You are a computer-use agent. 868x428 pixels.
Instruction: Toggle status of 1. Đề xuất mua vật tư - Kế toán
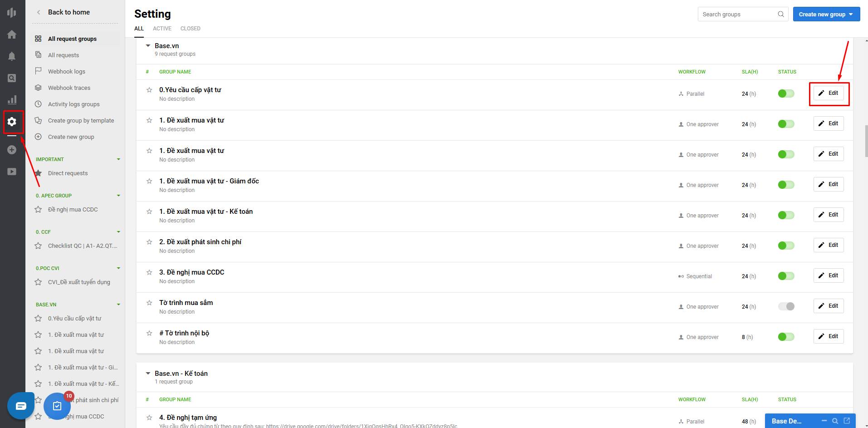[786, 215]
